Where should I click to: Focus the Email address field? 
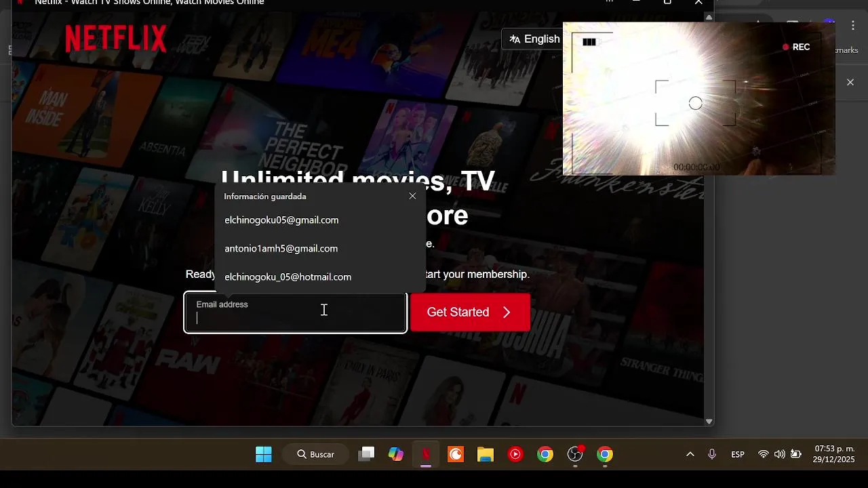[x=296, y=312]
